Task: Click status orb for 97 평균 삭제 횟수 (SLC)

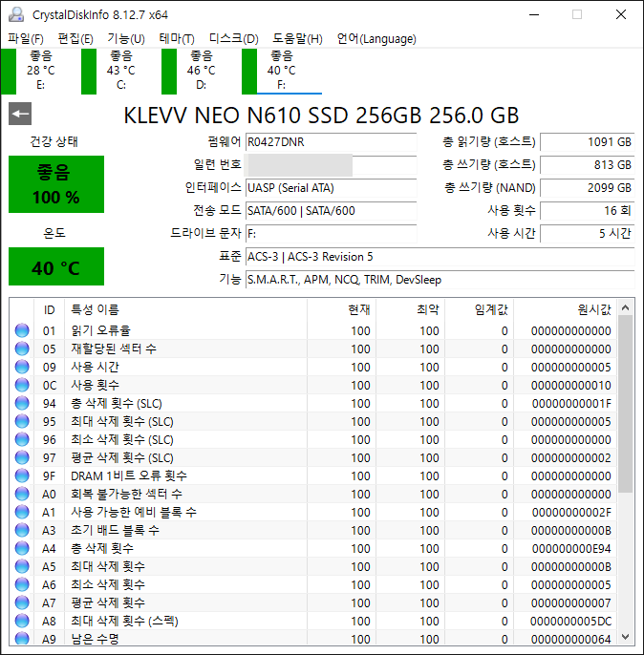Action: coord(22,457)
